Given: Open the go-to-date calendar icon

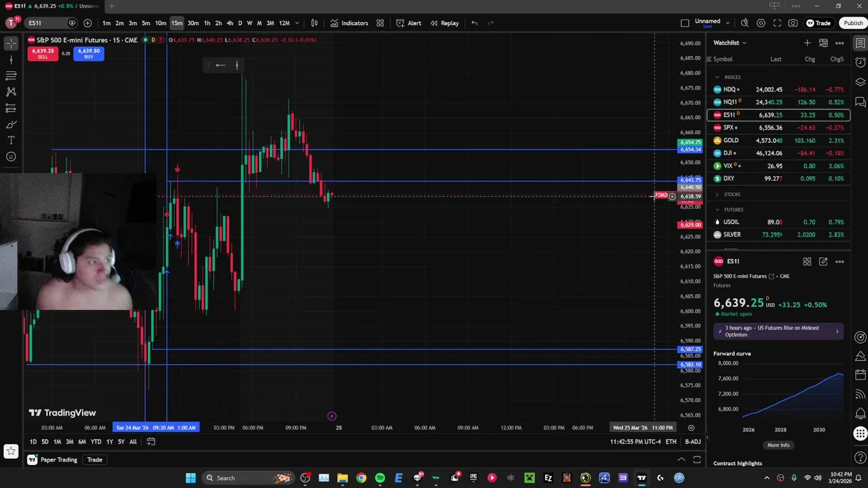Looking at the screenshot, I should (x=151, y=442).
